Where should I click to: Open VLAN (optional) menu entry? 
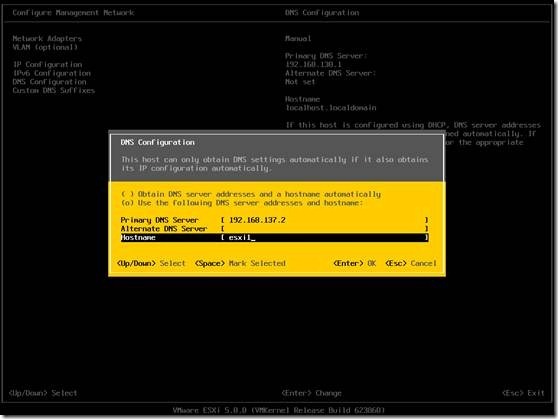click(45, 47)
